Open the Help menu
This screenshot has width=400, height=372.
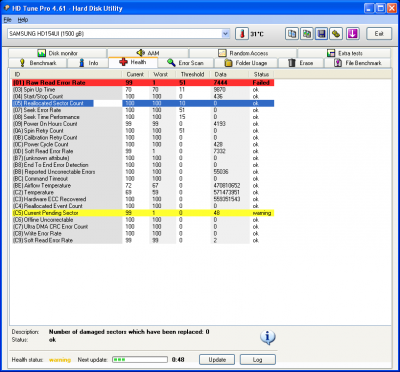23,20
